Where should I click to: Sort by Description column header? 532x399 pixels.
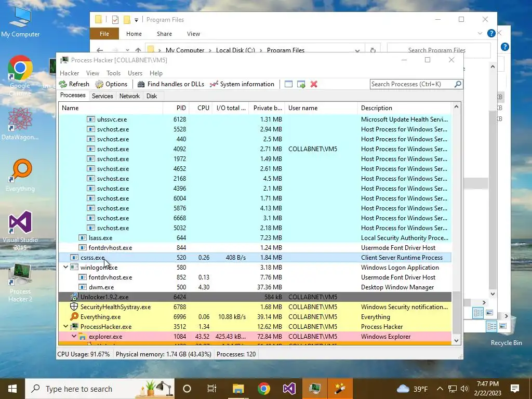click(x=404, y=108)
